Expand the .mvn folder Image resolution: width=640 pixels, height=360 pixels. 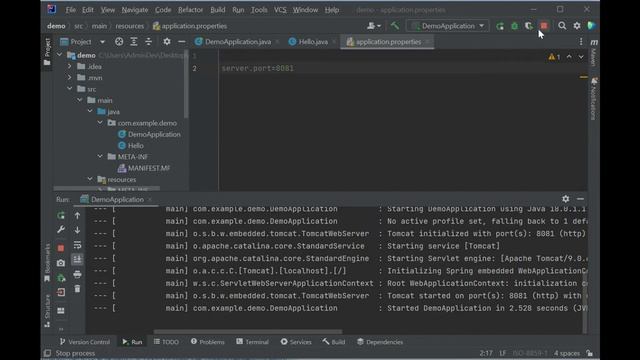70,78
